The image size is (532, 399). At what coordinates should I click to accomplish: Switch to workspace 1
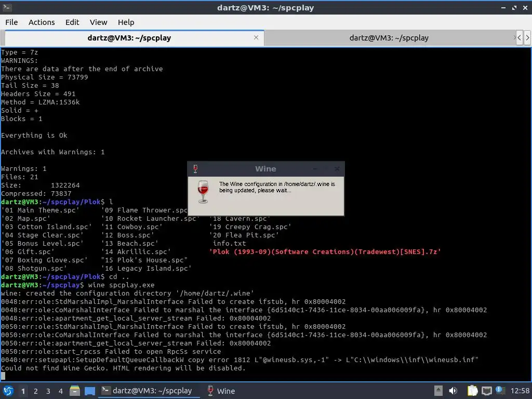(x=23, y=391)
